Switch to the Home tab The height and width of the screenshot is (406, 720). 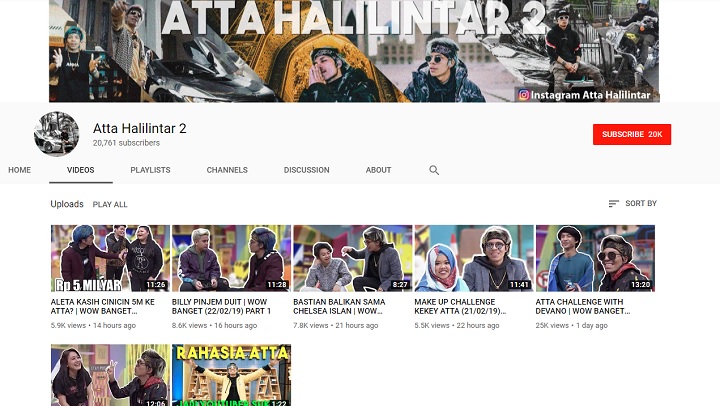click(x=19, y=170)
